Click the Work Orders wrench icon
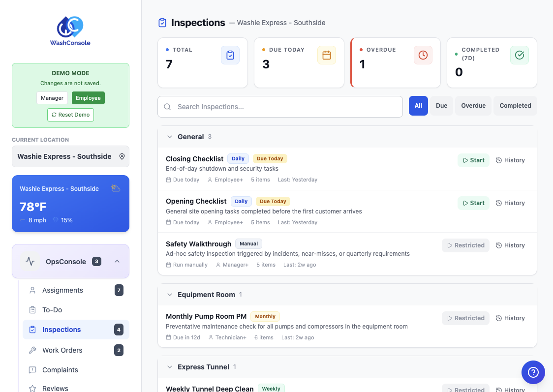The image size is (553, 392). pyautogui.click(x=32, y=350)
